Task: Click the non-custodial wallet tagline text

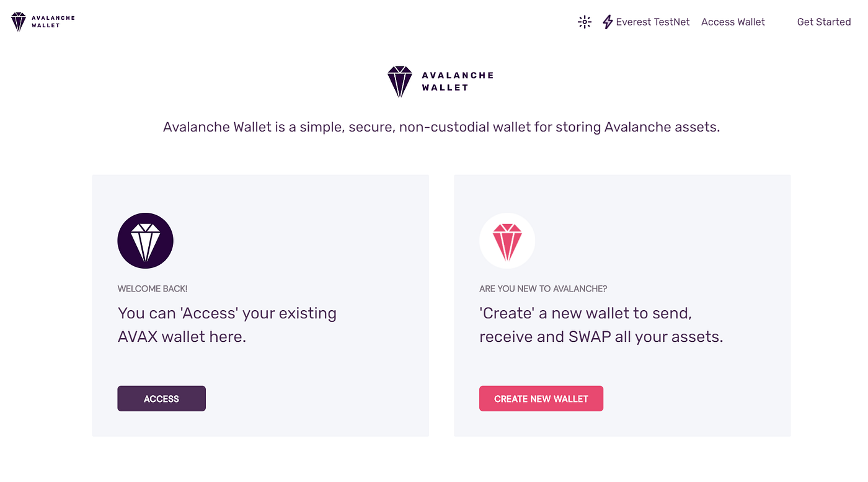Action: 441,127
